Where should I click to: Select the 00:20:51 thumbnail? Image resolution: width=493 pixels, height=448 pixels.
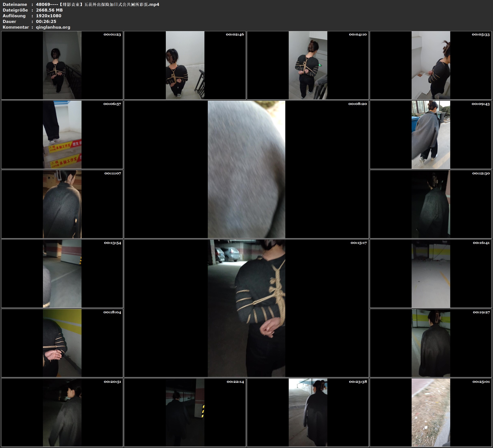coord(62,412)
